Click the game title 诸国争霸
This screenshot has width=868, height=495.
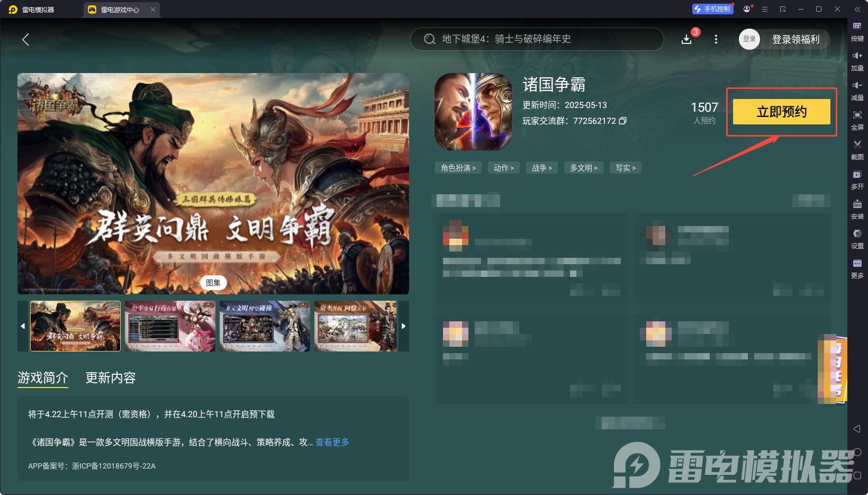point(554,84)
